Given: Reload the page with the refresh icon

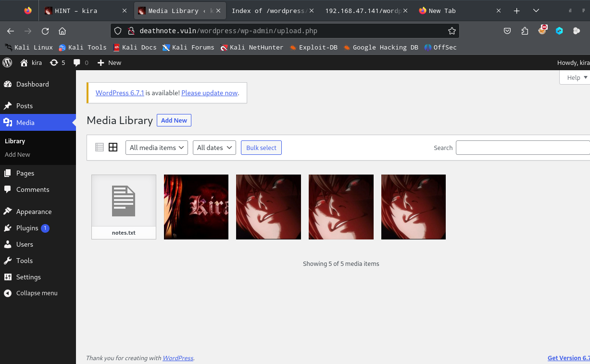Looking at the screenshot, I should pos(45,31).
